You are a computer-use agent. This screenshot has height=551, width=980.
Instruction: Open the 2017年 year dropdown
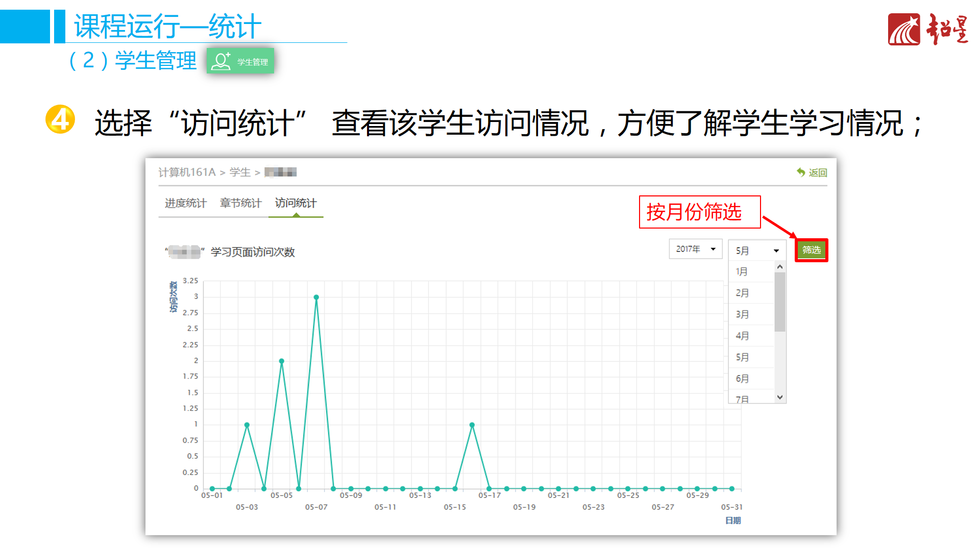(x=695, y=249)
